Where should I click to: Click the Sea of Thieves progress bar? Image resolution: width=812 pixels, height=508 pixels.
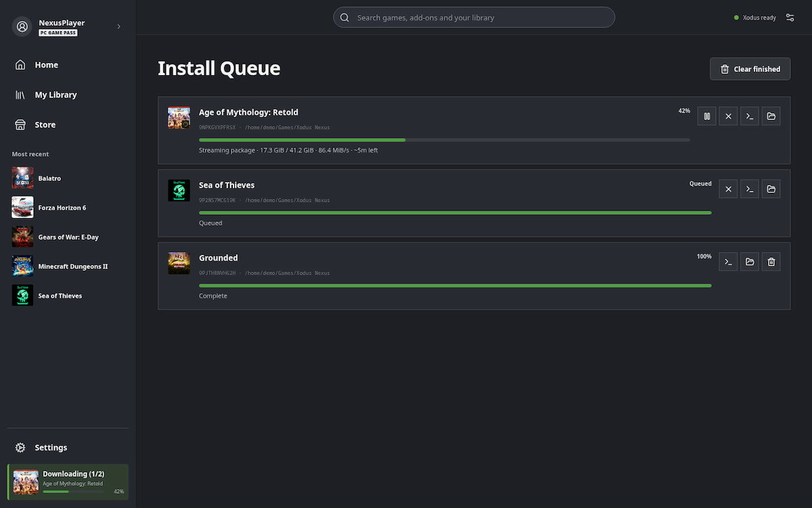tap(455, 213)
